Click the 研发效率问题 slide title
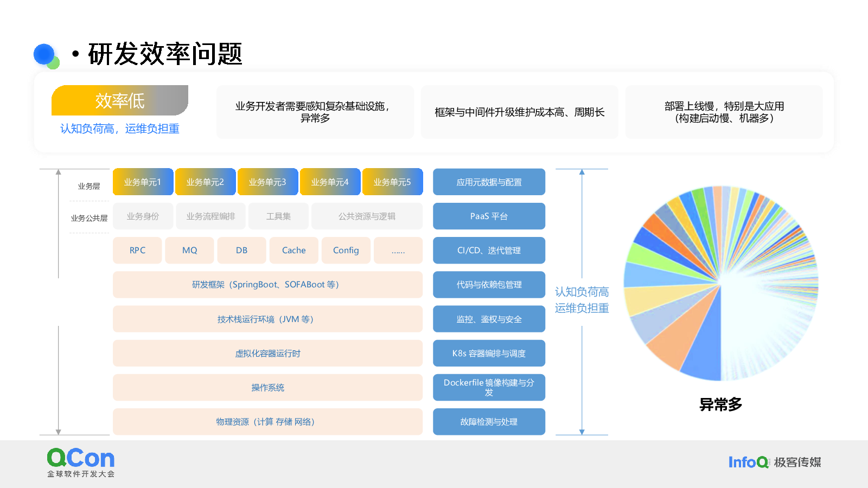Image resolution: width=868 pixels, height=488 pixels. (x=165, y=54)
